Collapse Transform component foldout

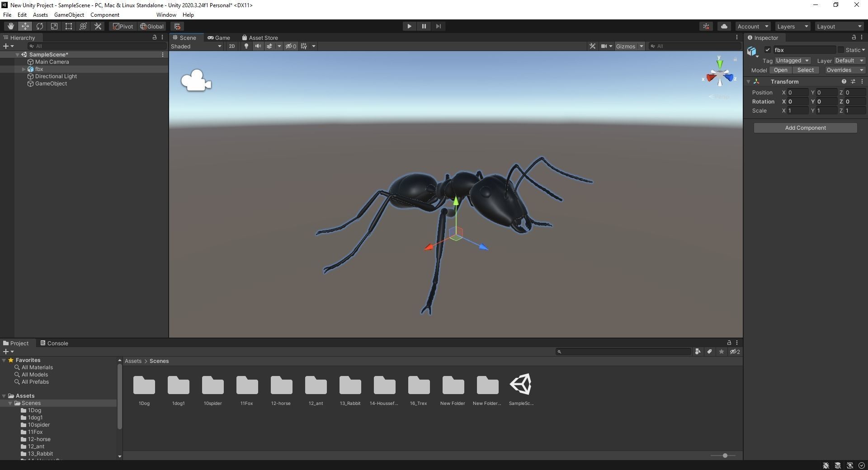tap(748, 82)
